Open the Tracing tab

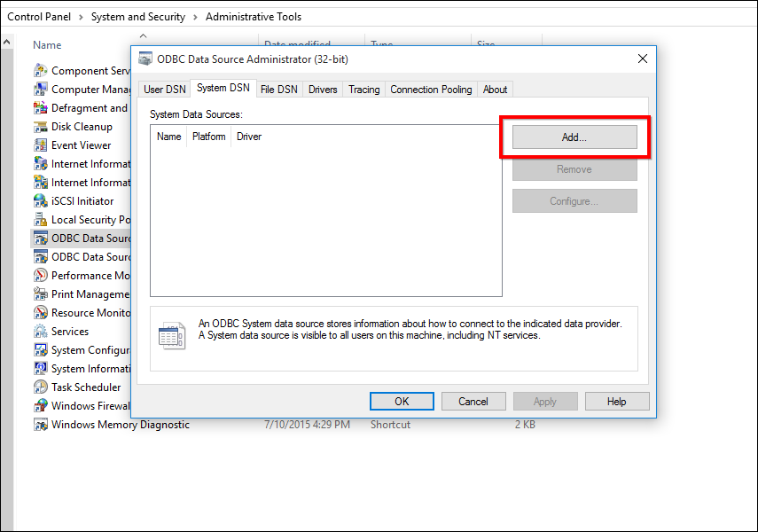click(364, 90)
